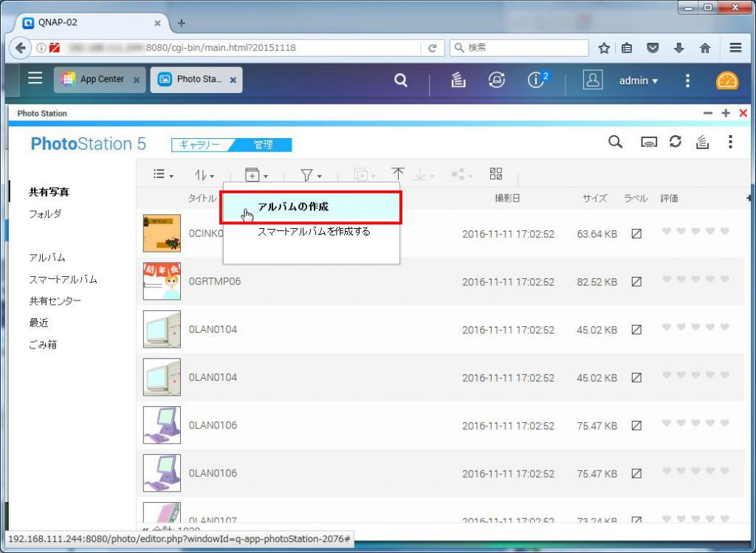The width and height of the screenshot is (756, 553).
Task: Click the 0GRTMP06 photo thumbnail
Action: (x=162, y=281)
